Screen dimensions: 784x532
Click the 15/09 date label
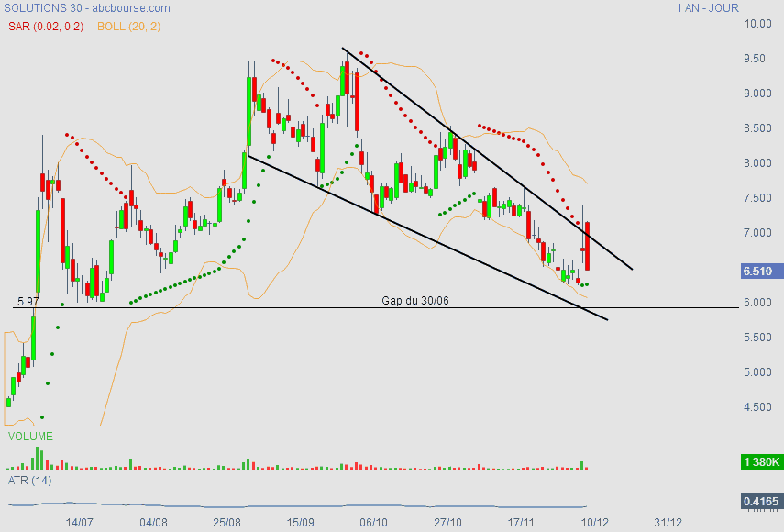click(x=301, y=523)
